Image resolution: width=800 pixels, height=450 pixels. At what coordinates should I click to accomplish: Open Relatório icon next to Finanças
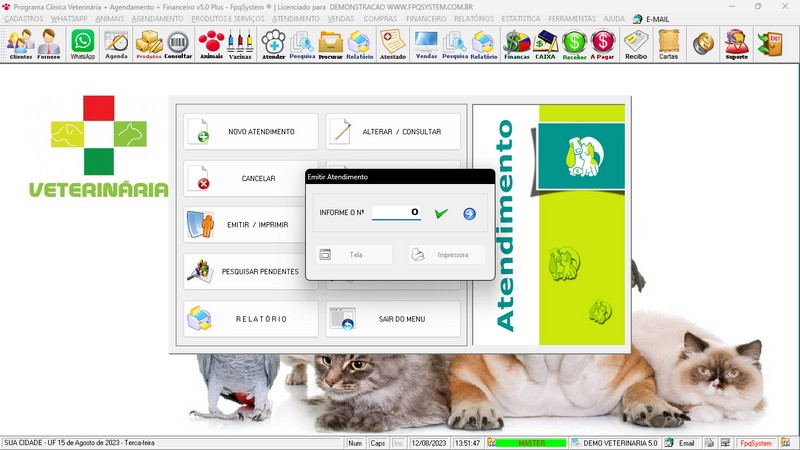click(x=484, y=44)
